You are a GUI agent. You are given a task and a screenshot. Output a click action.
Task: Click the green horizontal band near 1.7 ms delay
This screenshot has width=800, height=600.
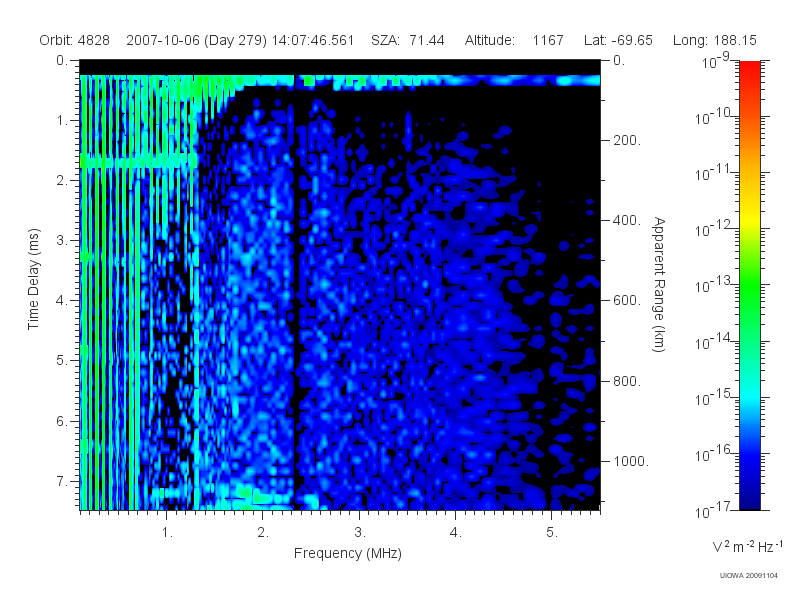click(x=139, y=162)
